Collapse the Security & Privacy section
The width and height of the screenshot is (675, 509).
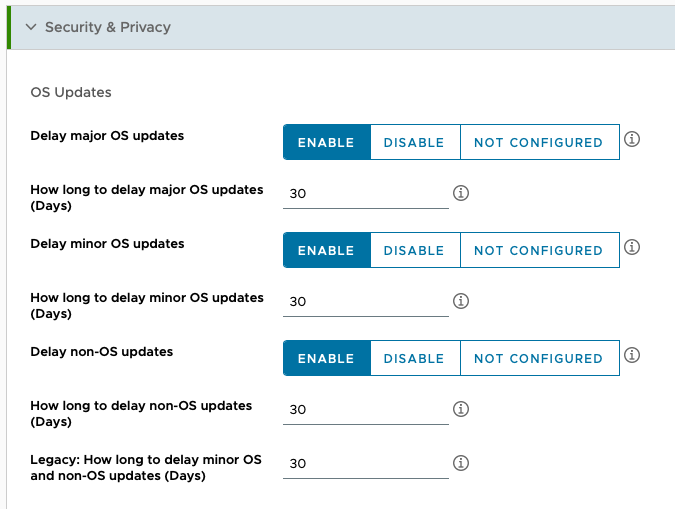coord(31,27)
